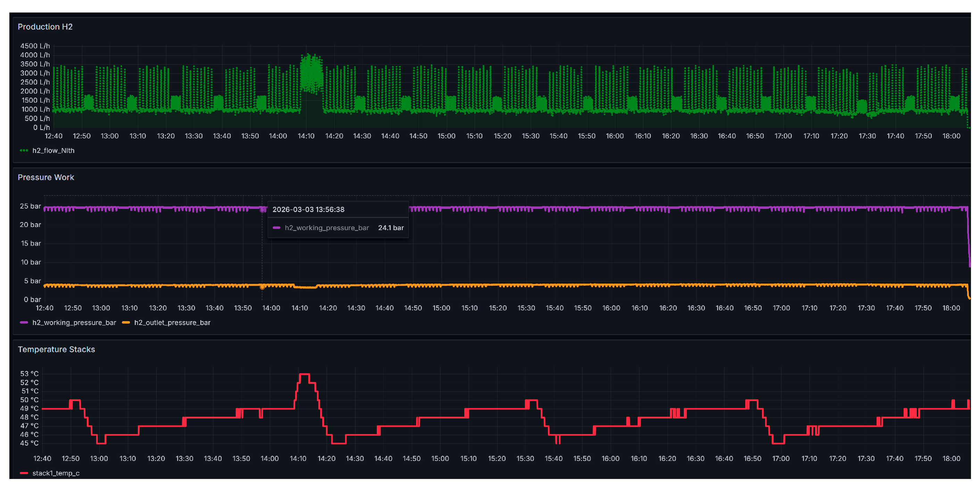Click the dense flow spike above 14:10 in Production H2
Image resolution: width=980 pixels, height=488 pixels.
tap(312, 74)
